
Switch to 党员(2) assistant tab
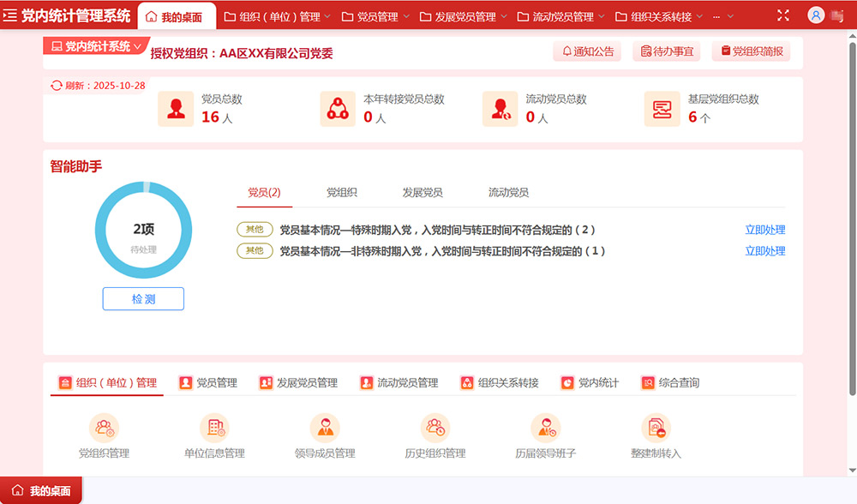tap(264, 192)
